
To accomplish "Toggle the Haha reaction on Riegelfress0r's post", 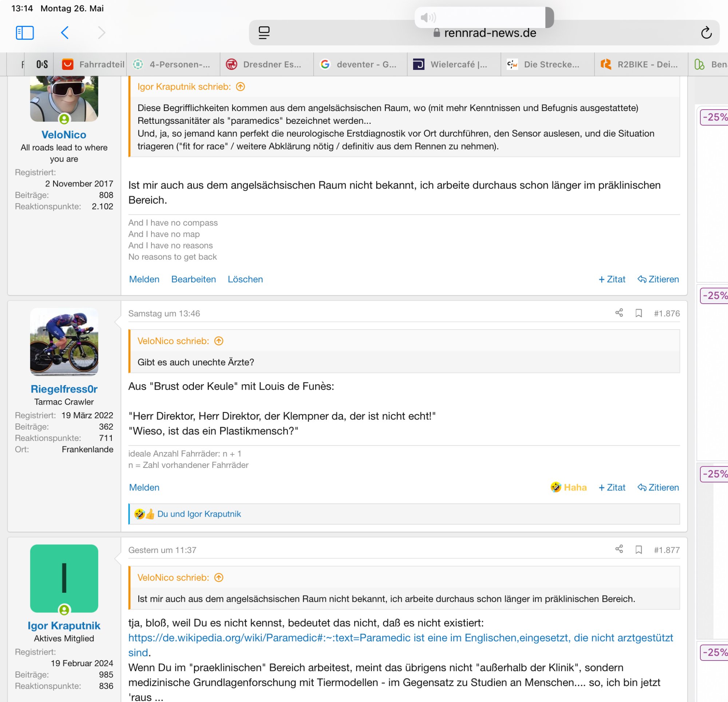I will point(568,487).
